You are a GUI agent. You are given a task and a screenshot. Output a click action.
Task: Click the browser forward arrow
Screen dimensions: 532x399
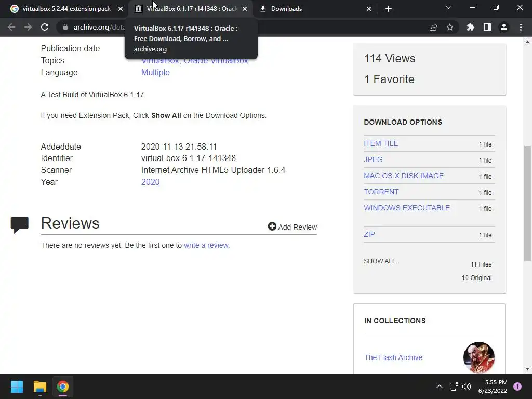click(x=28, y=27)
